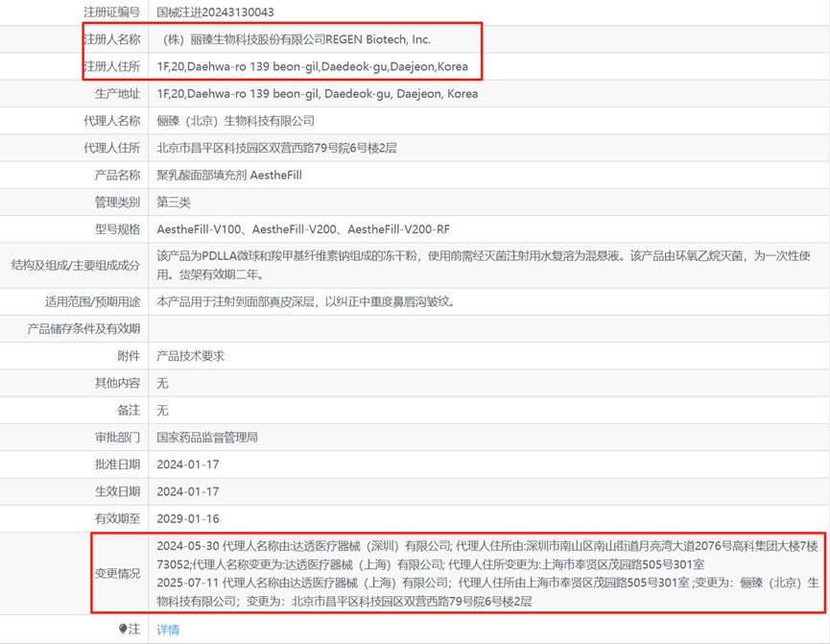The image size is (830, 644).
Task: Click the 2024-05-30 change record entry
Action: [x=487, y=555]
